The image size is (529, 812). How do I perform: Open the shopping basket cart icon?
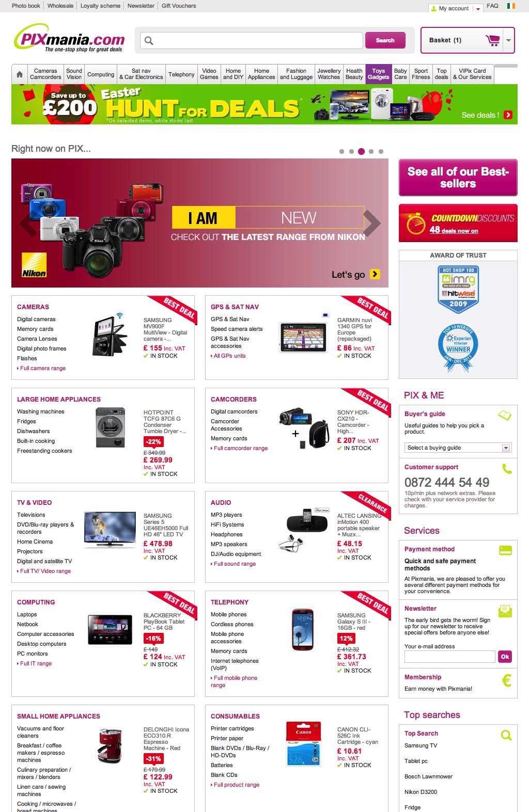point(492,40)
